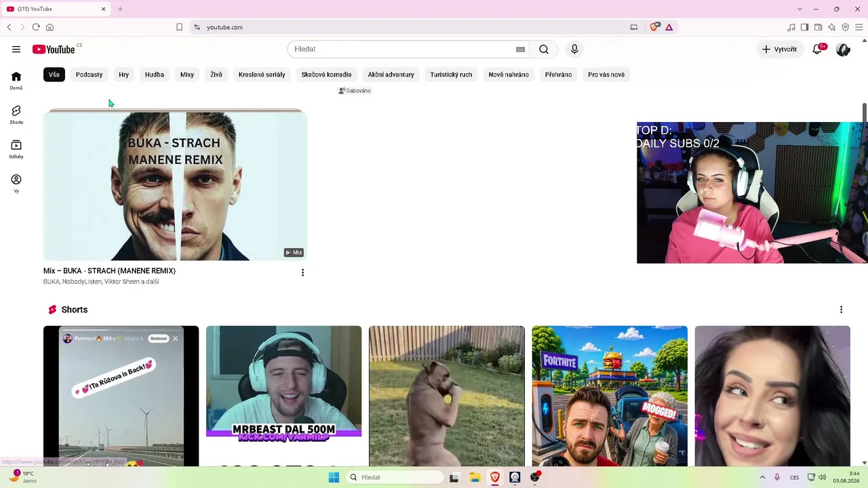
Task: Bookmark this page with the bookmark icon
Action: point(179,27)
